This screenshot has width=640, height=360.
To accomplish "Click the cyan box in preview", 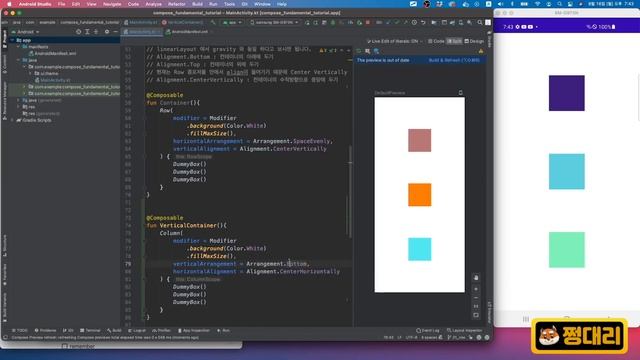I will 420,249.
